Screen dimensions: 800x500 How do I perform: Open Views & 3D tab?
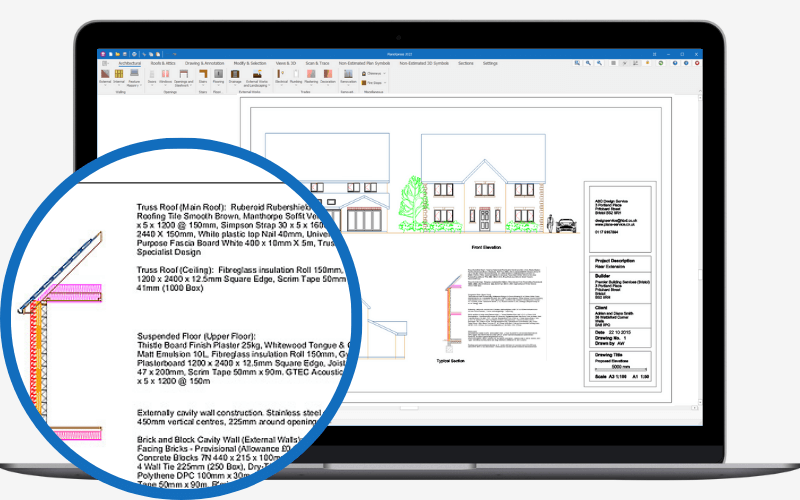pyautogui.click(x=286, y=63)
